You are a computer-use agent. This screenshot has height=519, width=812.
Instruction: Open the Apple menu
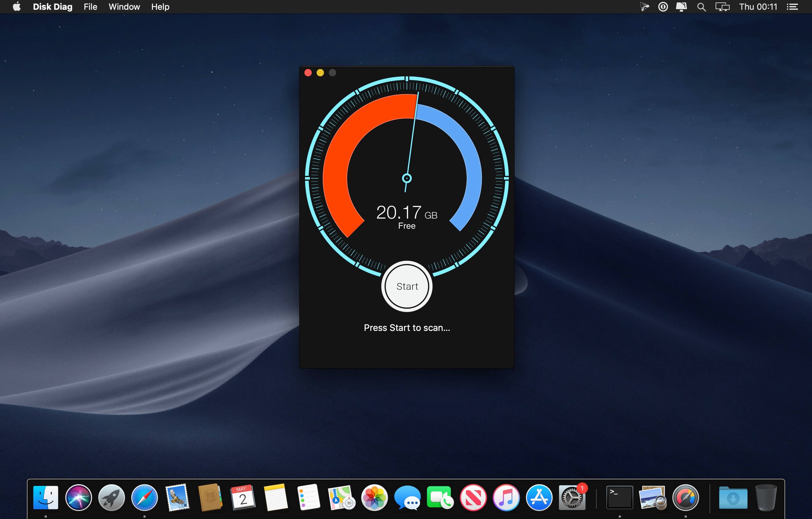pyautogui.click(x=17, y=7)
